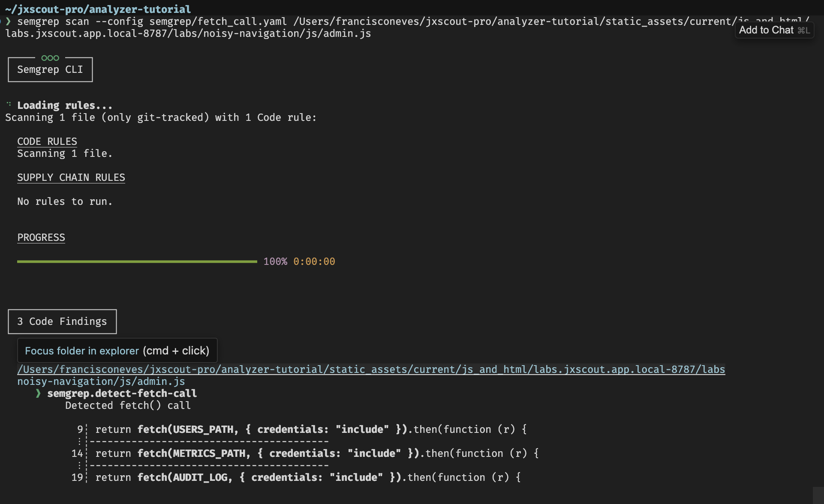
Task: Open the underlined admin.js file path link
Action: (371, 369)
